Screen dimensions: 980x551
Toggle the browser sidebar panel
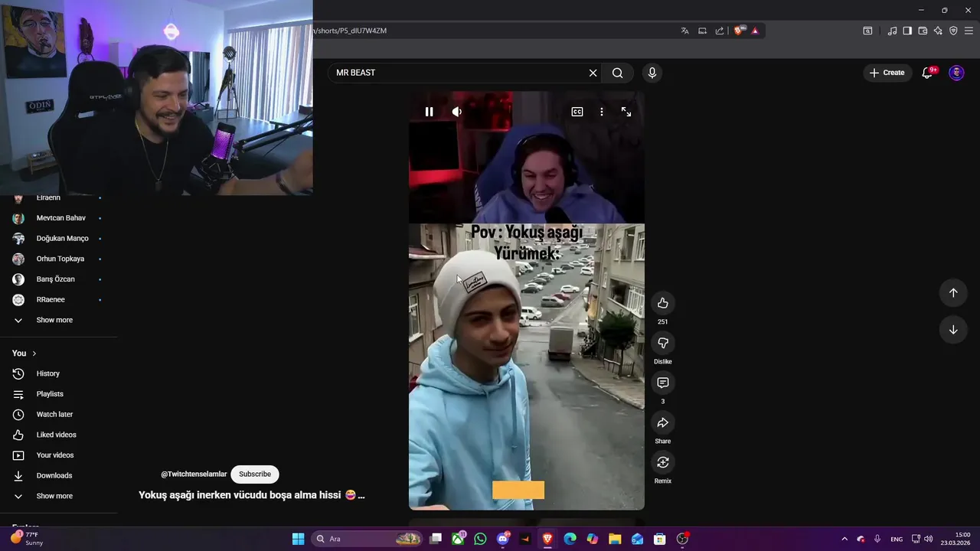(x=907, y=31)
